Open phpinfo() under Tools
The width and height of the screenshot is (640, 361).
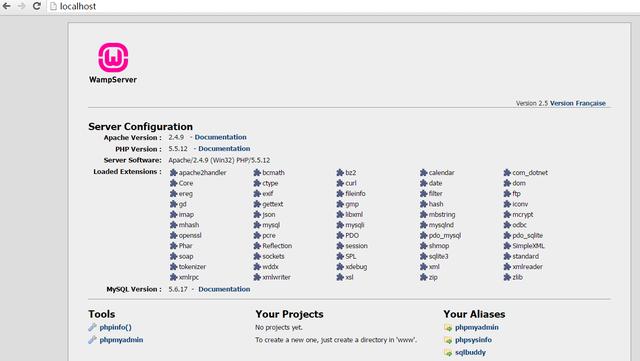116,327
